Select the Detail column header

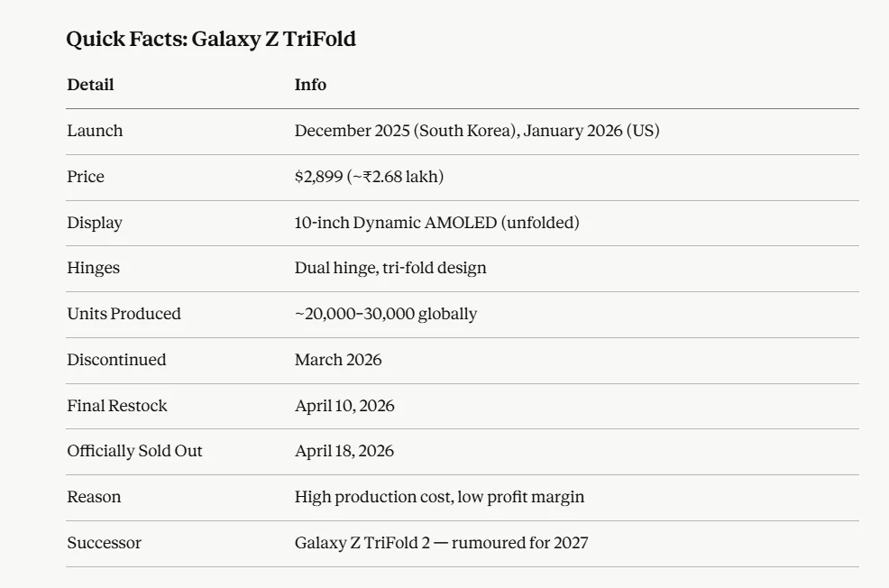tap(90, 85)
